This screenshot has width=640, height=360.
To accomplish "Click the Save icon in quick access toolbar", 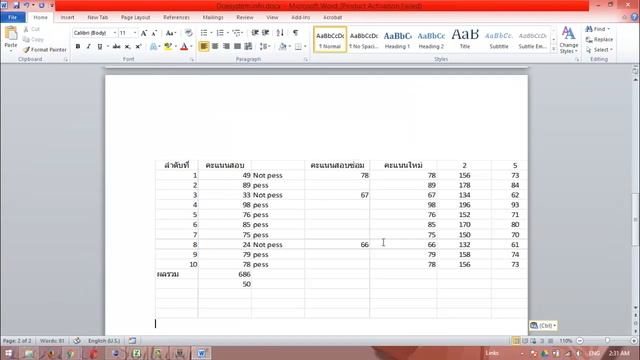I will point(16,5).
